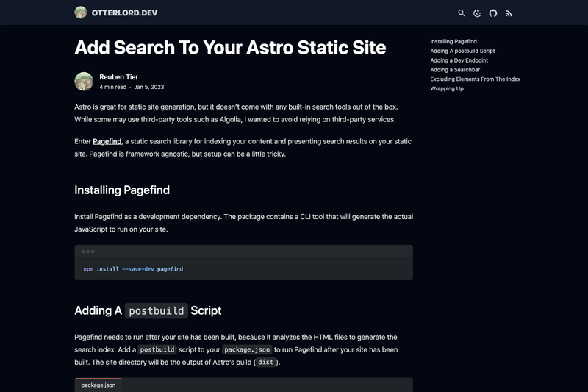Click Reuben Tier's author avatar
Viewport: 588px width, 392px height.
(x=84, y=82)
